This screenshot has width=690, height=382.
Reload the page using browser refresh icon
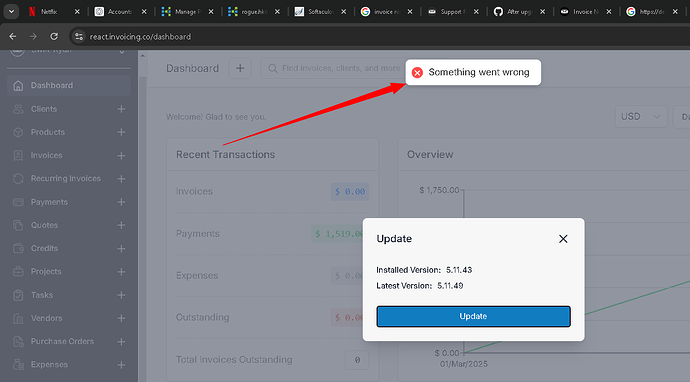pos(54,37)
